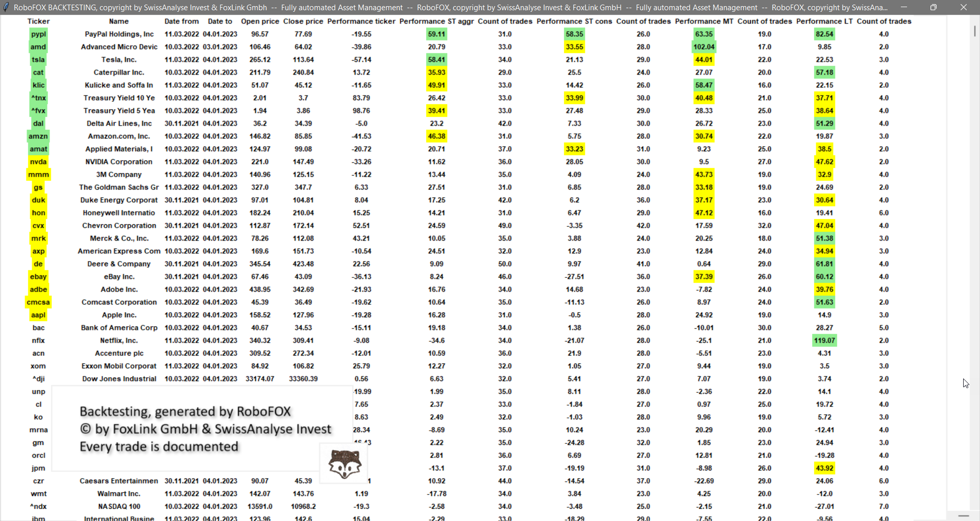
Task: Click the Performance ST aggr header
Action: tap(436, 21)
